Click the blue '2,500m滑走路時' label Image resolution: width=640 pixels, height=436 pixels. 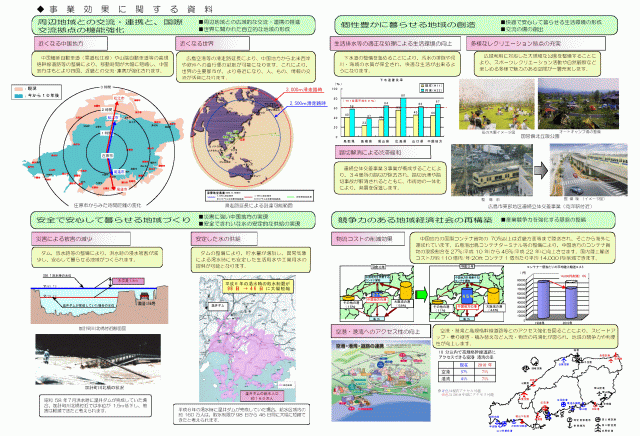click(x=308, y=103)
